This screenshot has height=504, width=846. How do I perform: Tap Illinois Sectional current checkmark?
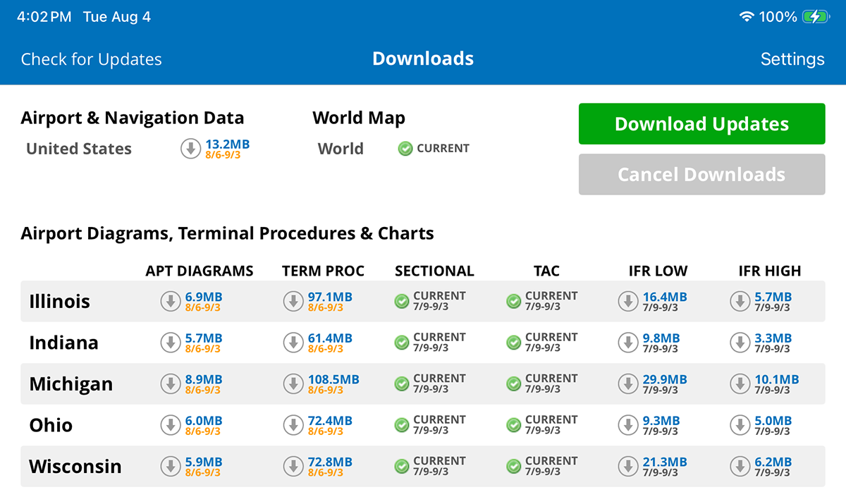pyautogui.click(x=402, y=302)
